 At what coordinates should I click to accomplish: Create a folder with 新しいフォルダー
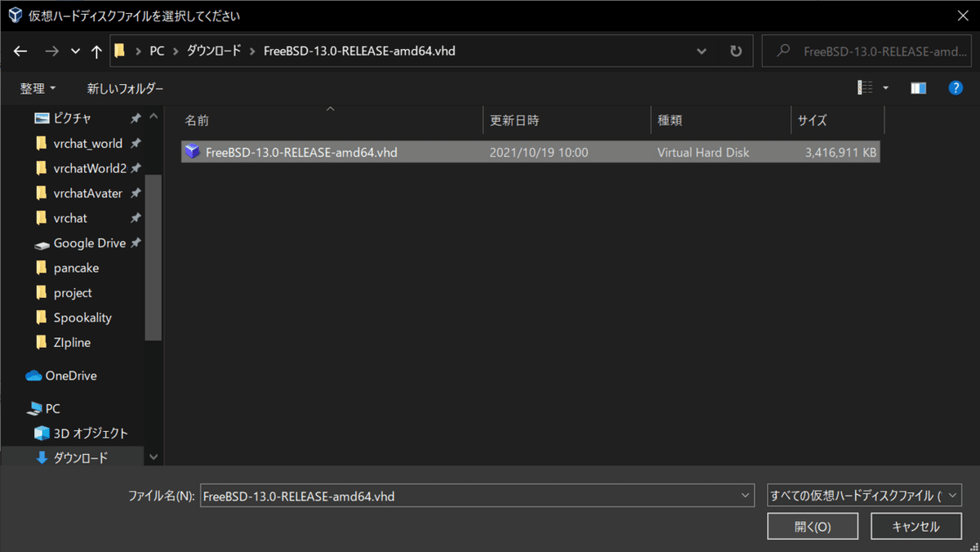[x=125, y=88]
